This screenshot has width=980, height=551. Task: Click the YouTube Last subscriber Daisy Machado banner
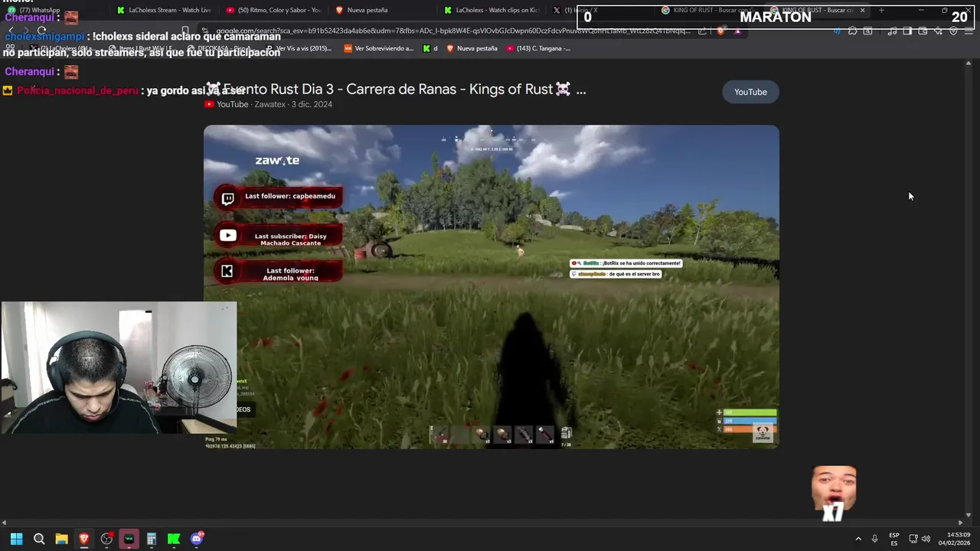pos(279,236)
